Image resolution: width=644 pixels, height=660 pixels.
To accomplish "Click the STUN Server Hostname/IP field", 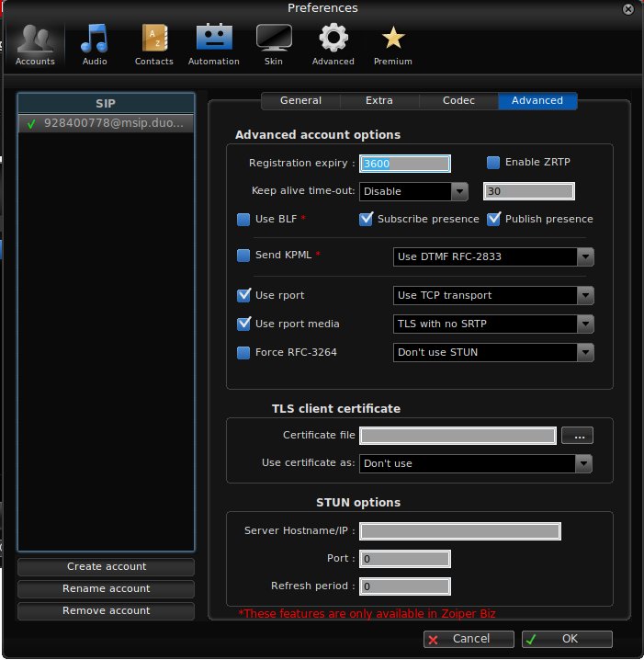I will [x=460, y=531].
